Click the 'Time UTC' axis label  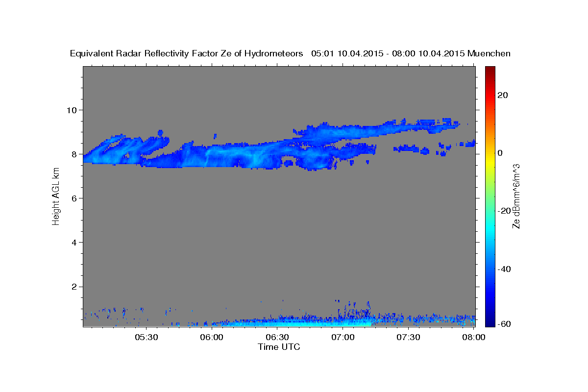(x=279, y=347)
